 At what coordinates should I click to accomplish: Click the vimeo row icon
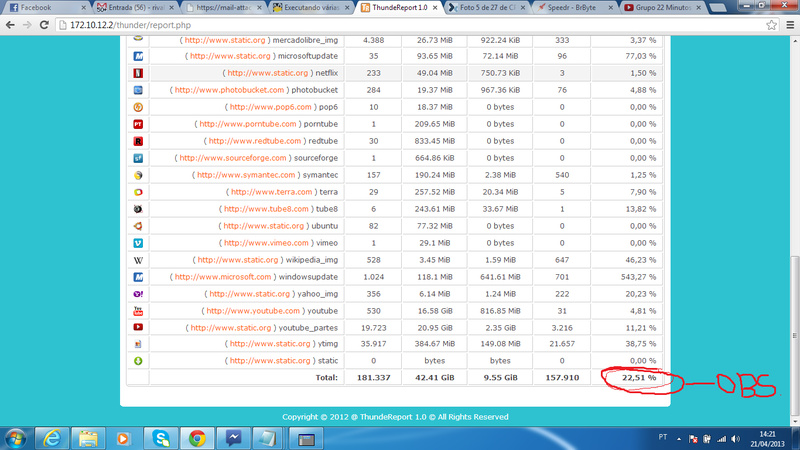[138, 243]
